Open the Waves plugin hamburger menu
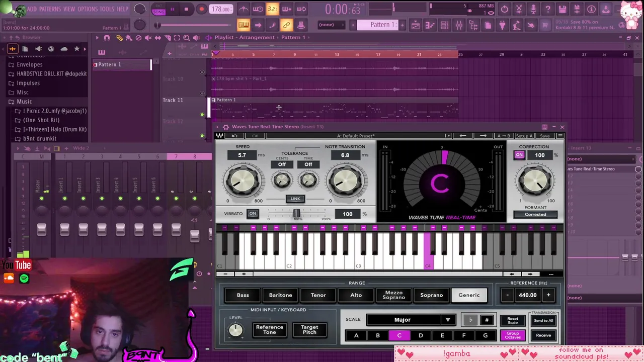Viewport: 644px width, 362px height. click(560, 136)
